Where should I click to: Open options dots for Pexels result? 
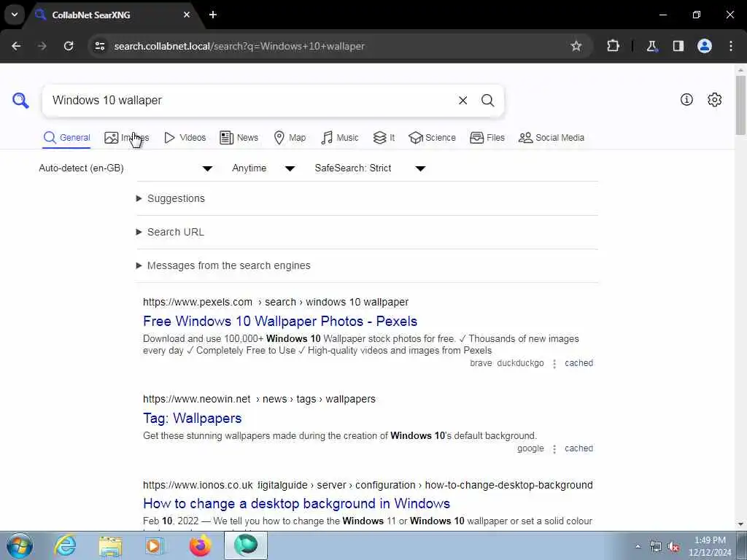(x=554, y=364)
